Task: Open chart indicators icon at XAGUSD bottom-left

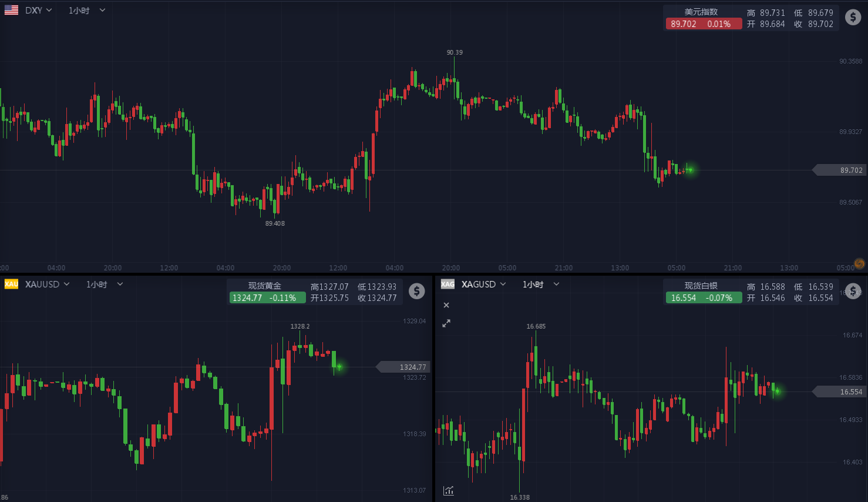Action: tap(449, 490)
